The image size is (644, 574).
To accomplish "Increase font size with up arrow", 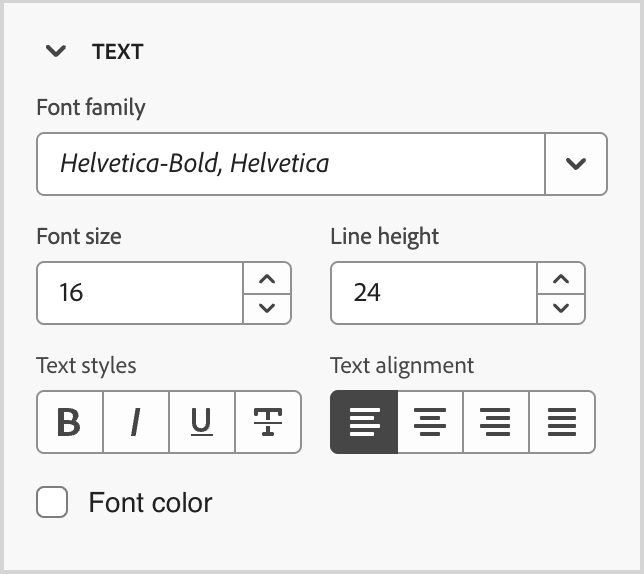I will coord(267,279).
